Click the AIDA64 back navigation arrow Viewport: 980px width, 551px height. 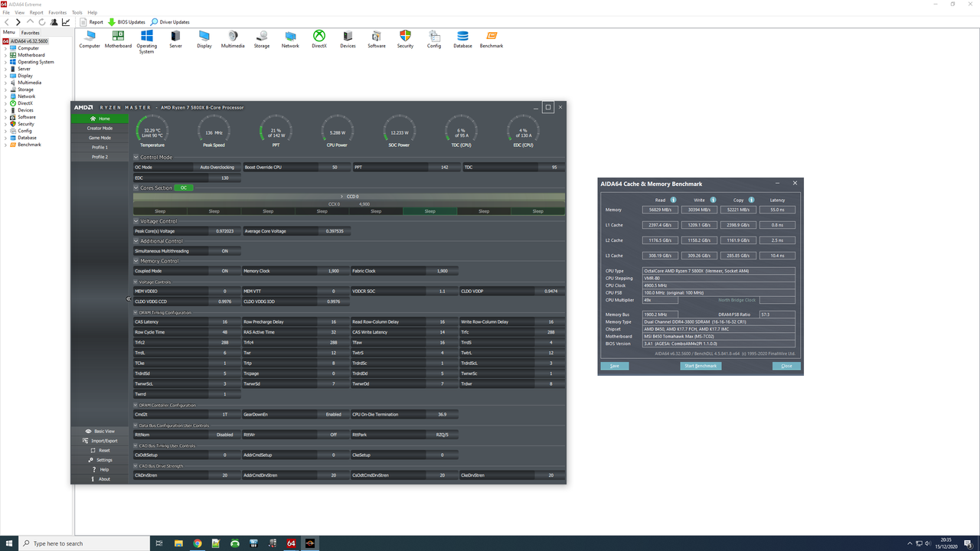(x=8, y=22)
